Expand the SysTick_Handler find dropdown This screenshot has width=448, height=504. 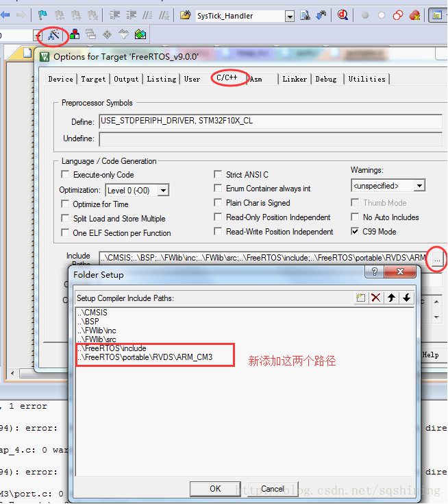(x=290, y=16)
